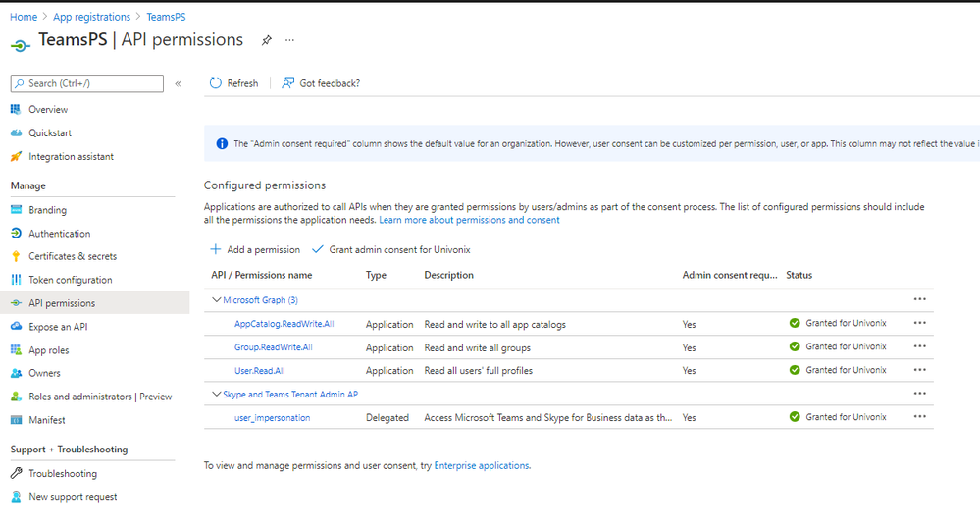Viewport: 980px width, 529px height.
Task: Click the Granted for Univonix status of User.Read.All
Action: [838, 370]
